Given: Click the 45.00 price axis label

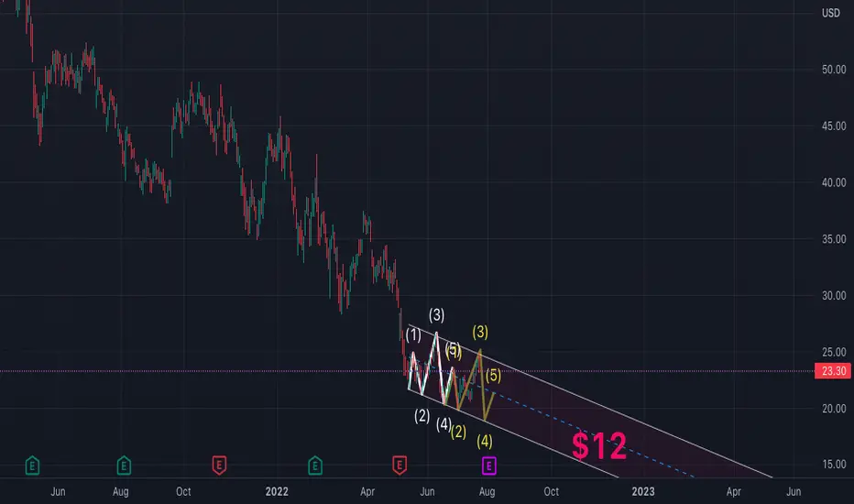Looking at the screenshot, I should 833,126.
